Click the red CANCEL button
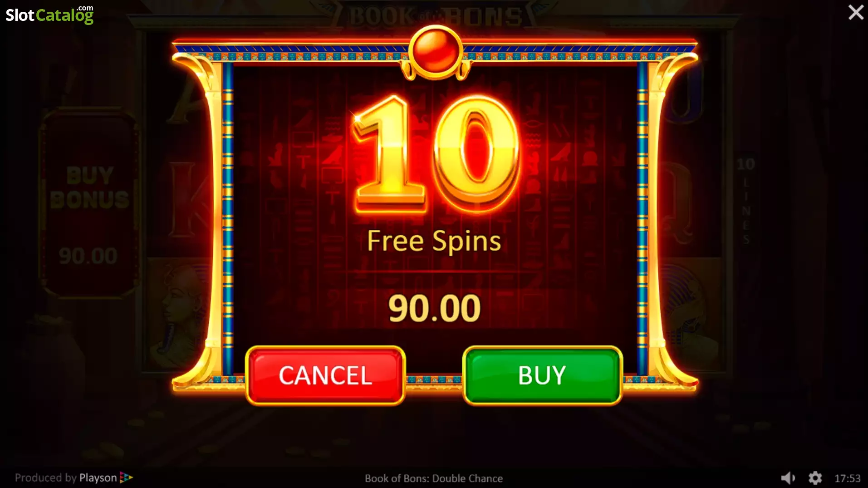This screenshot has width=868, height=488. click(325, 375)
